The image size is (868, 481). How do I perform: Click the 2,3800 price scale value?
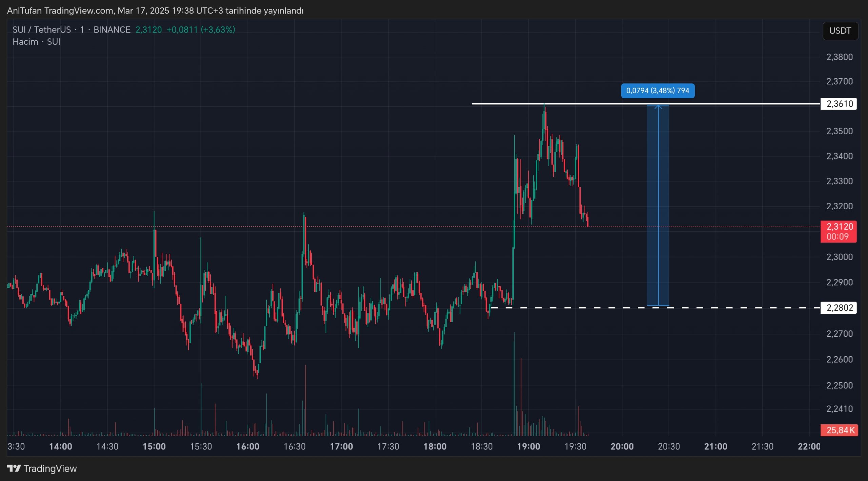point(839,57)
